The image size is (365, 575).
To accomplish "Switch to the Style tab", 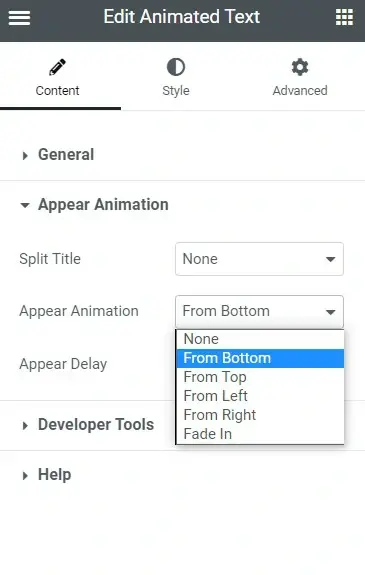I will pyautogui.click(x=176, y=77).
